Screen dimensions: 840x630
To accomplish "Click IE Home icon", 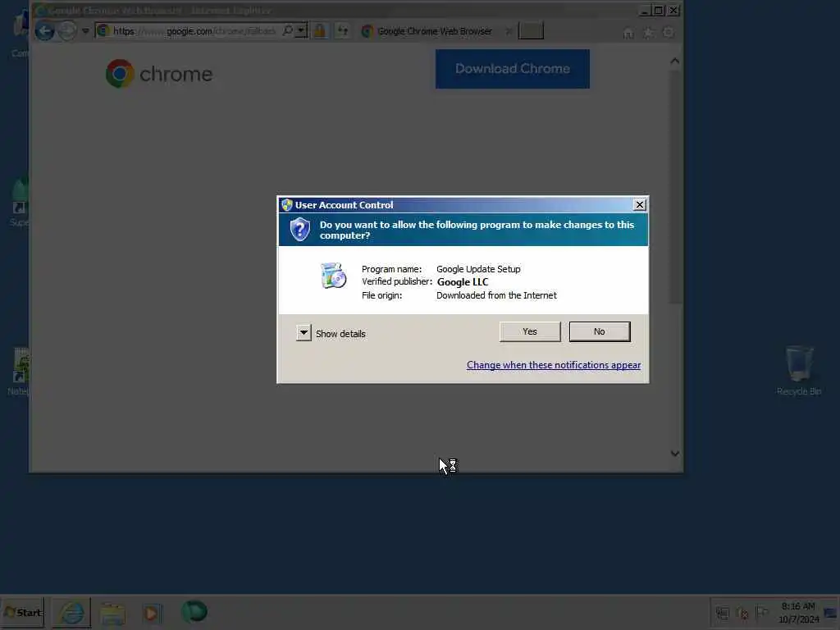I will point(628,33).
